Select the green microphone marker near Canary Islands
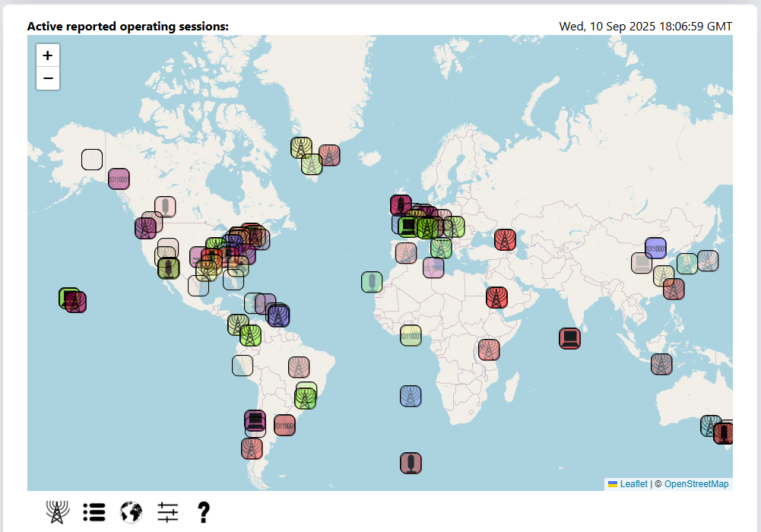The height and width of the screenshot is (532, 761). (372, 282)
